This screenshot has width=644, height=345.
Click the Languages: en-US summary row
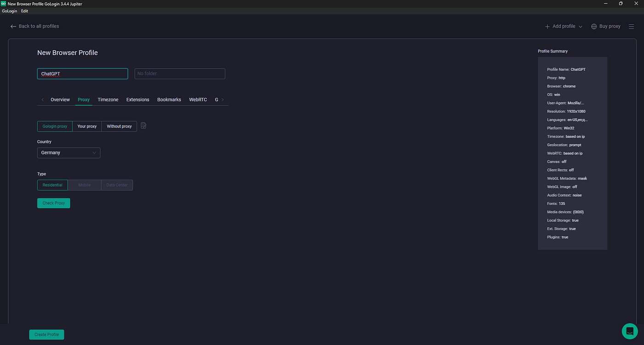tap(567, 120)
